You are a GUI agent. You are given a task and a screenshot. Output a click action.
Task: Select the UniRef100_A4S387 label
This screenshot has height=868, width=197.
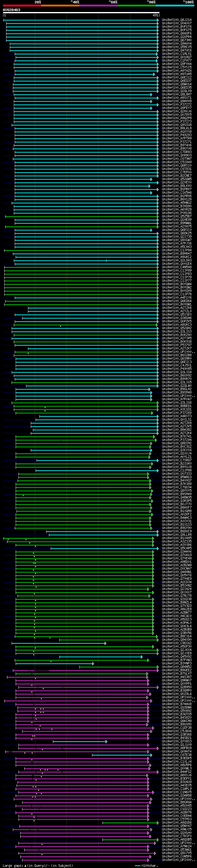click(x=177, y=677)
